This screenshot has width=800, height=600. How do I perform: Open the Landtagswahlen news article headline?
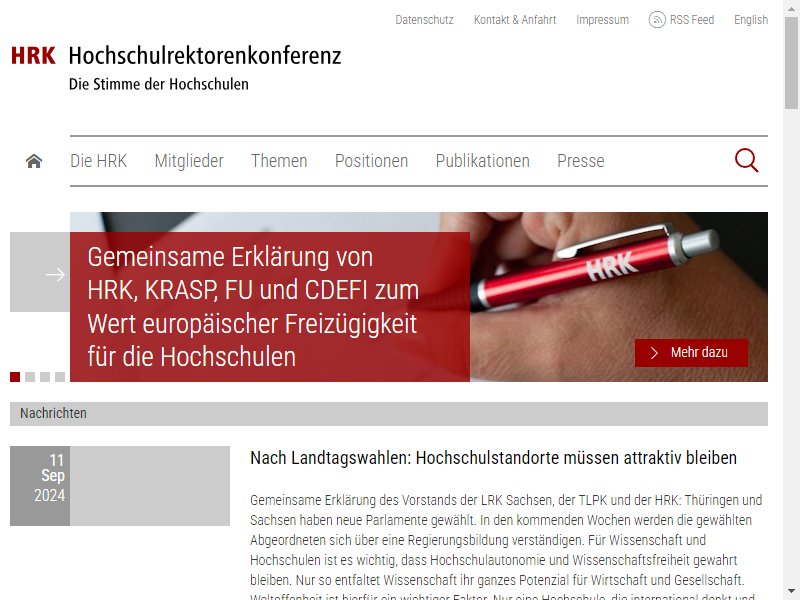coord(493,458)
